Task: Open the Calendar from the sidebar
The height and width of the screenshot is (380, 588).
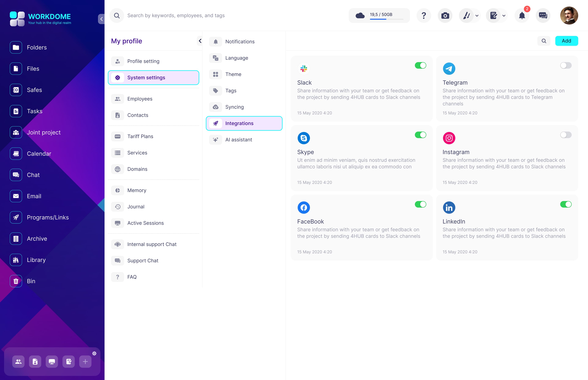Action: point(39,154)
